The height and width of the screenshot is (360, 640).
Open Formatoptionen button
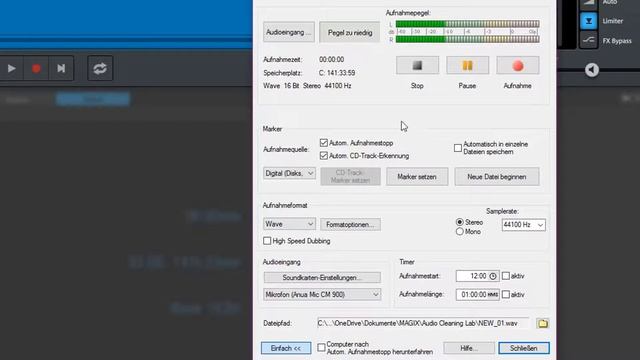pyautogui.click(x=350, y=224)
